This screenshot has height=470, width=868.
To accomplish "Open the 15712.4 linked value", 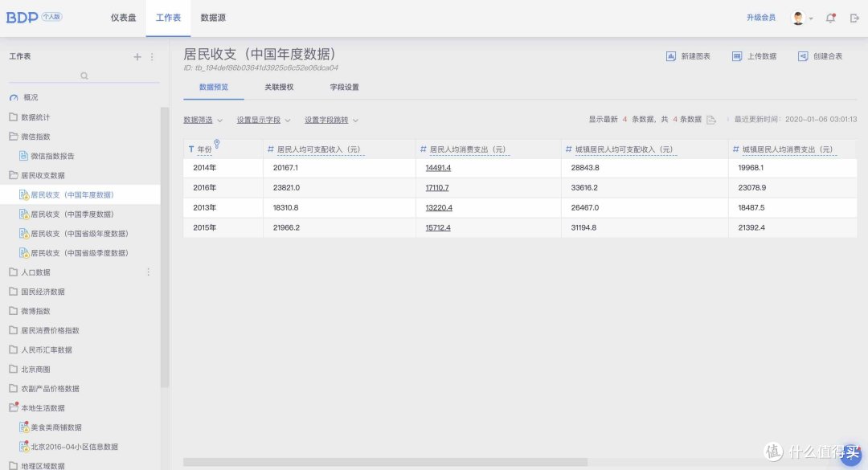I will 438,227.
